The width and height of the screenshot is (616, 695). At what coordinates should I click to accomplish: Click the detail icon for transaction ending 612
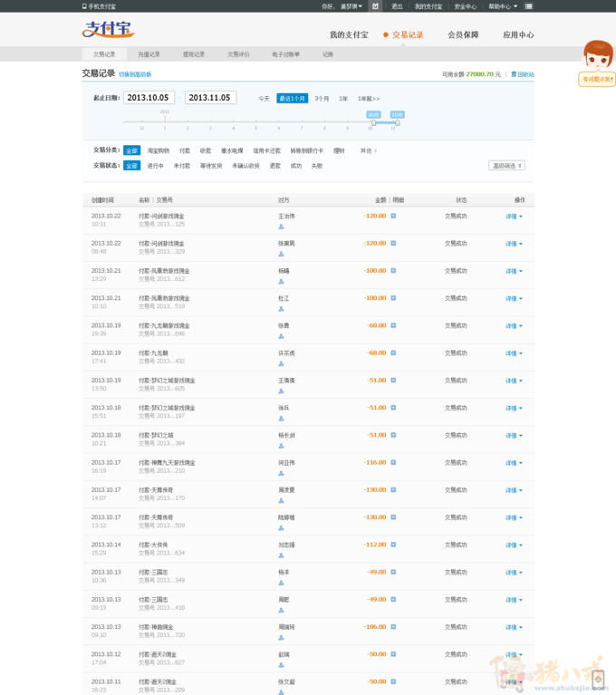coord(393,271)
